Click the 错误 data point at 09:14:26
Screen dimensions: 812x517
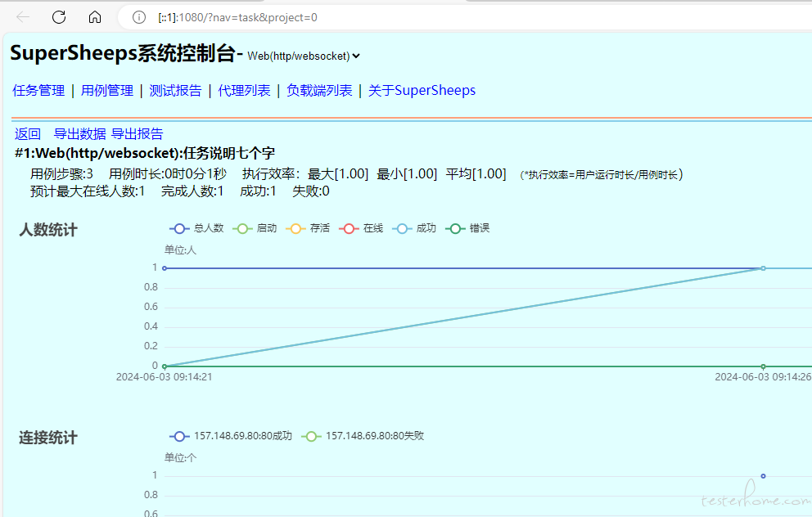763,366
